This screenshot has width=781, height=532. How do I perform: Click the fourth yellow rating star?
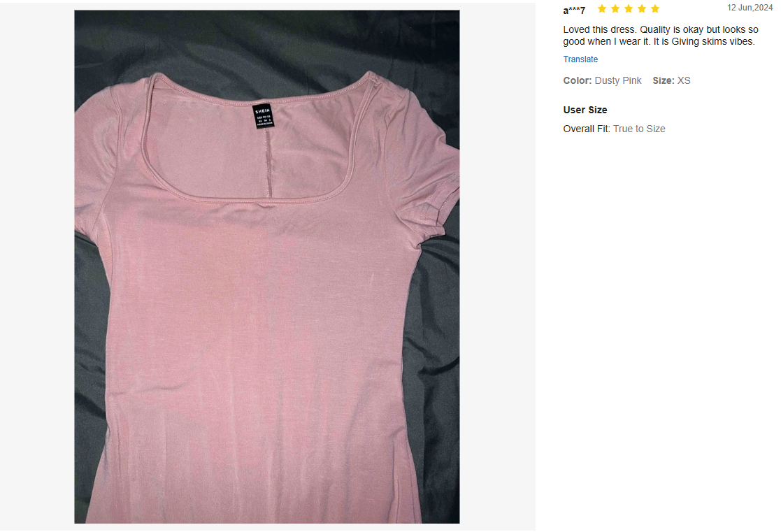point(642,8)
